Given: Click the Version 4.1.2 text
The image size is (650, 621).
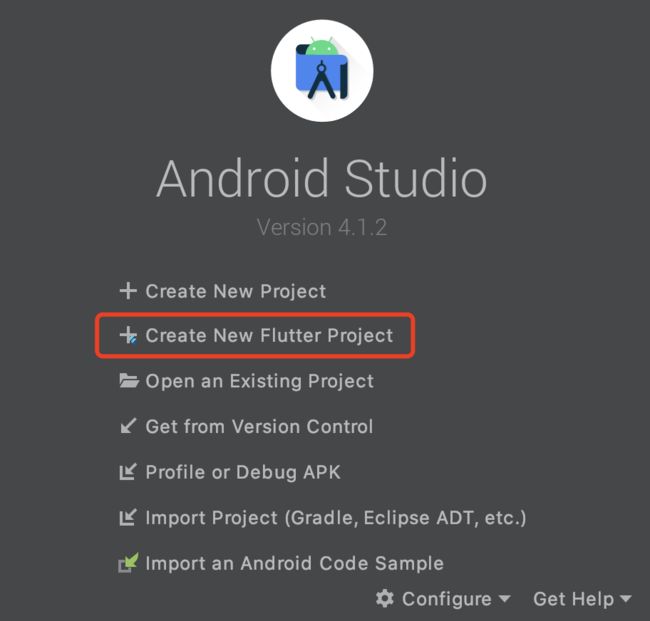Looking at the screenshot, I should tap(322, 227).
